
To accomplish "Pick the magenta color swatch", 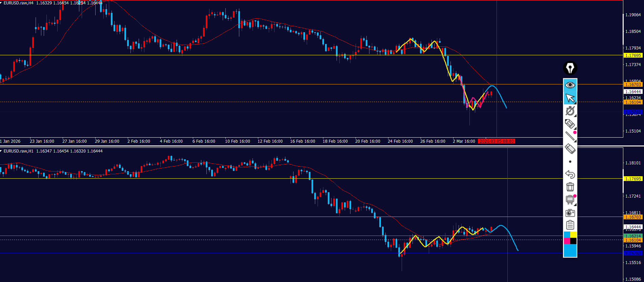I will [567, 241].
